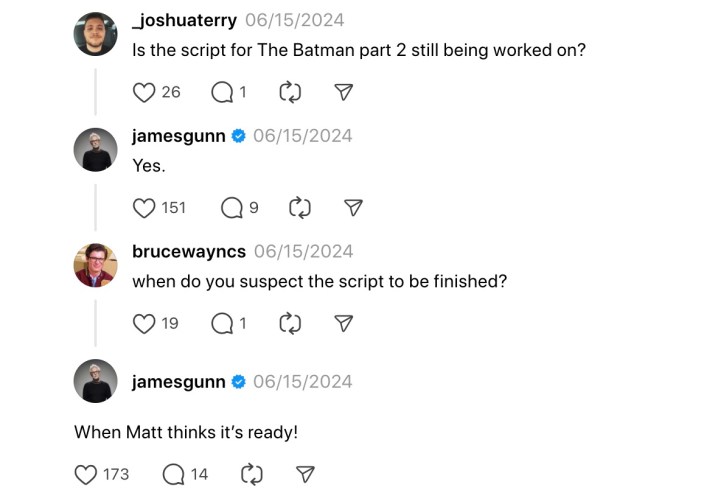Like jamesgunn's "Yes." reply

pos(145,208)
